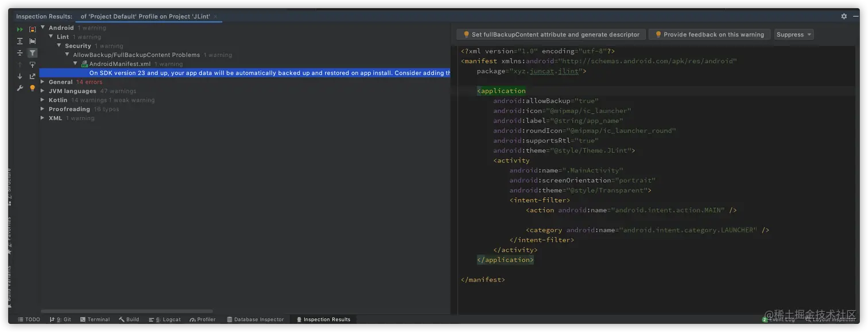Hide the Inspection Results panel
This screenshot has width=868, height=332.
(x=854, y=16)
